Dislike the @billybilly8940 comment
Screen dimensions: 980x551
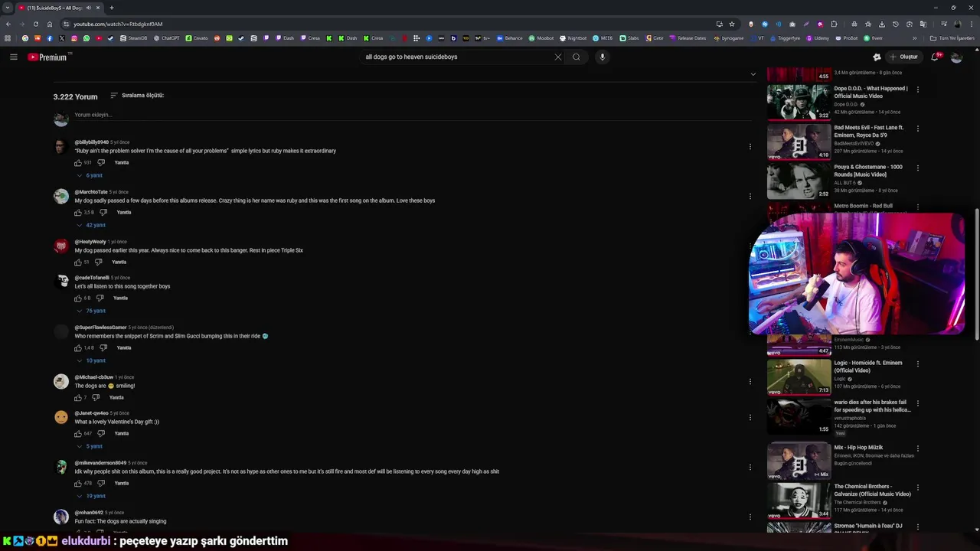[101, 162]
